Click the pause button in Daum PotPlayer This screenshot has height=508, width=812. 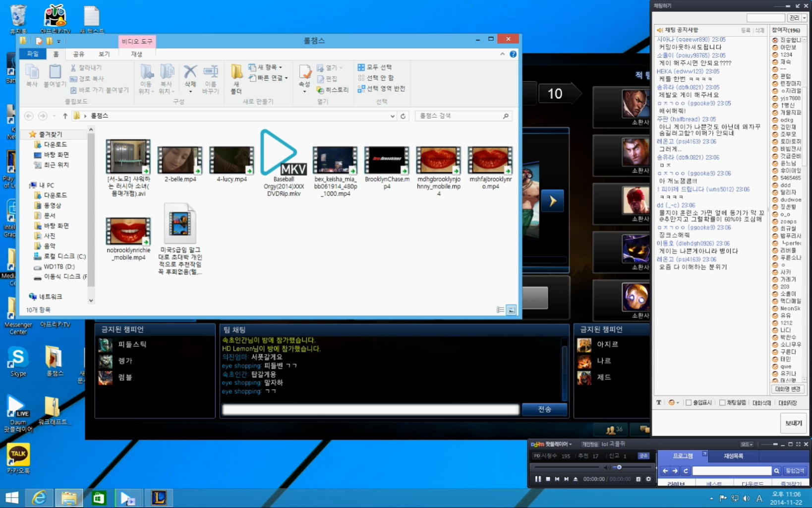[538, 479]
